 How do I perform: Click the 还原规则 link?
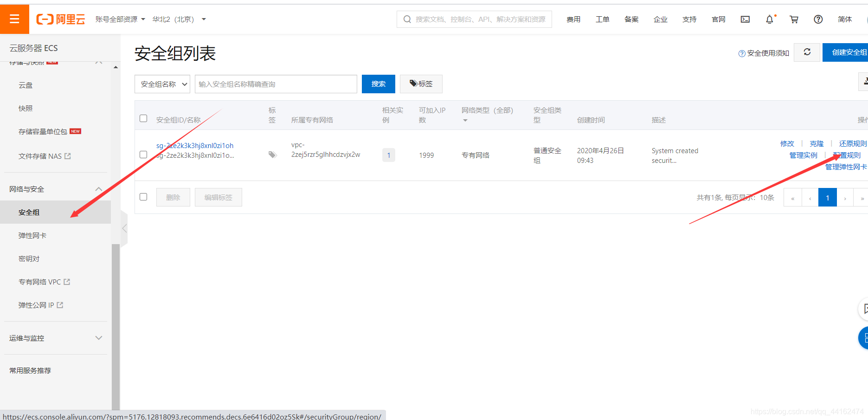853,143
